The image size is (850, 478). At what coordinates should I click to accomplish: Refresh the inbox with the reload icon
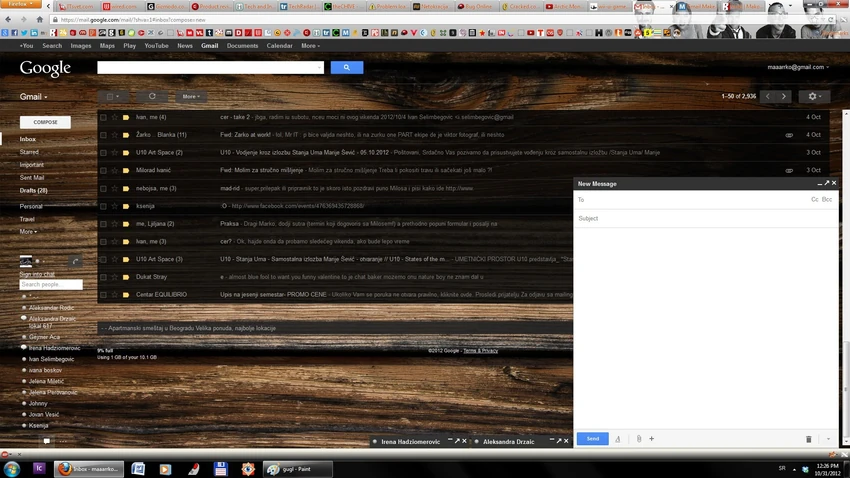(x=152, y=96)
